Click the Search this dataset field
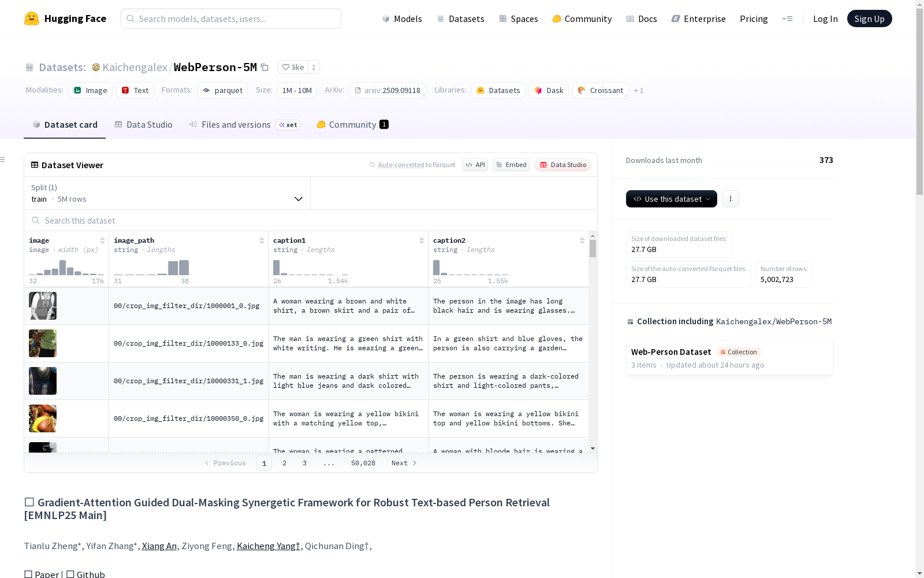924x578 pixels. 311,220
